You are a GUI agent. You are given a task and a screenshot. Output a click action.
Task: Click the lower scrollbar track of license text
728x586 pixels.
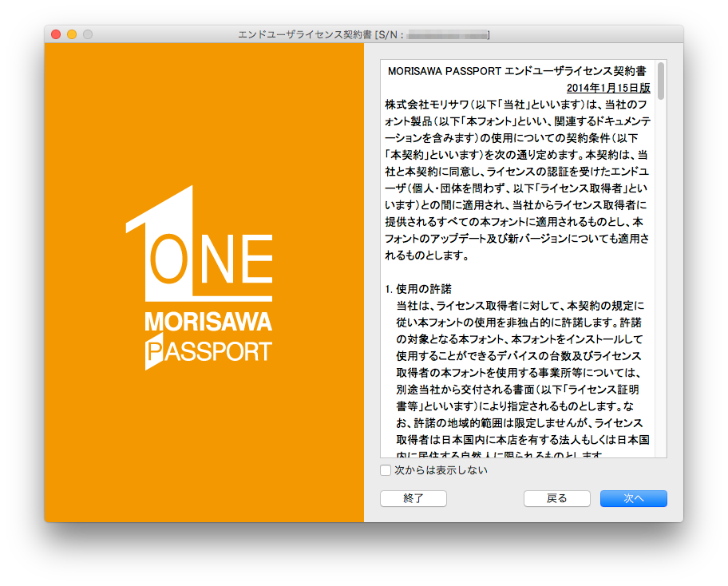click(x=661, y=279)
